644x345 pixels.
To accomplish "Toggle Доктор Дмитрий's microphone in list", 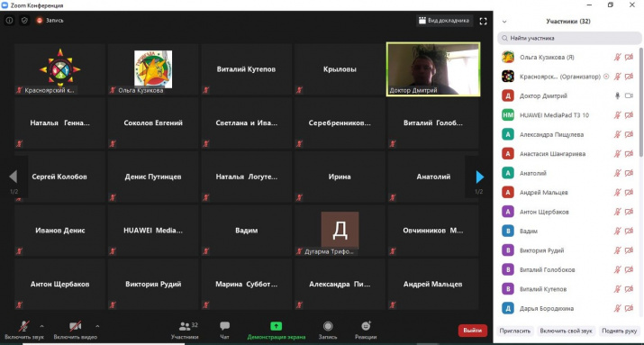I will pyautogui.click(x=617, y=95).
